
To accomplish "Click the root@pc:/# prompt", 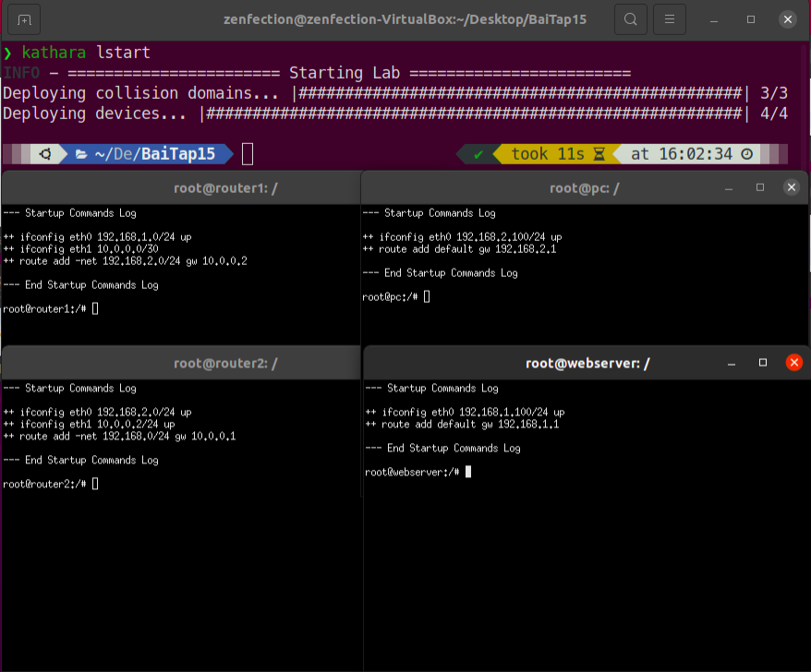I will point(390,297).
